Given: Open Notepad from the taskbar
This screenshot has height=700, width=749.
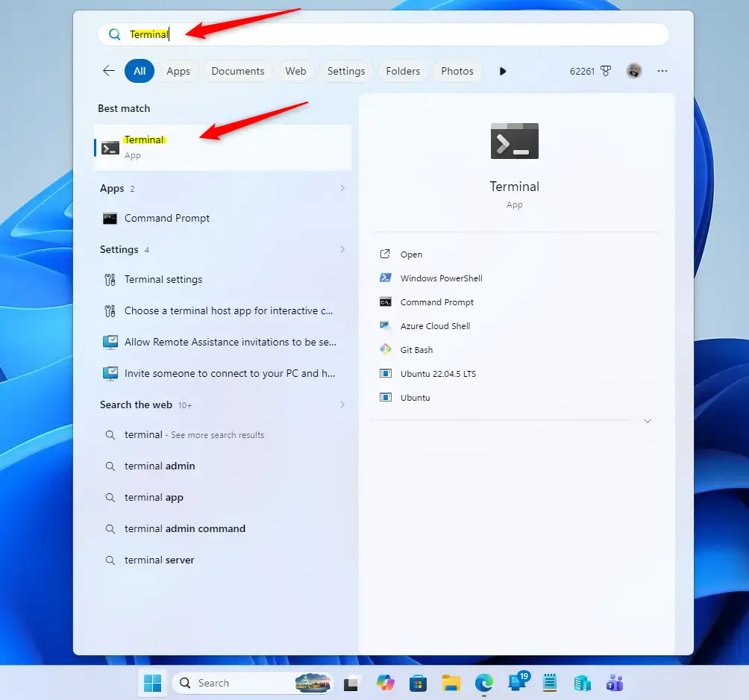Looking at the screenshot, I should 550,684.
